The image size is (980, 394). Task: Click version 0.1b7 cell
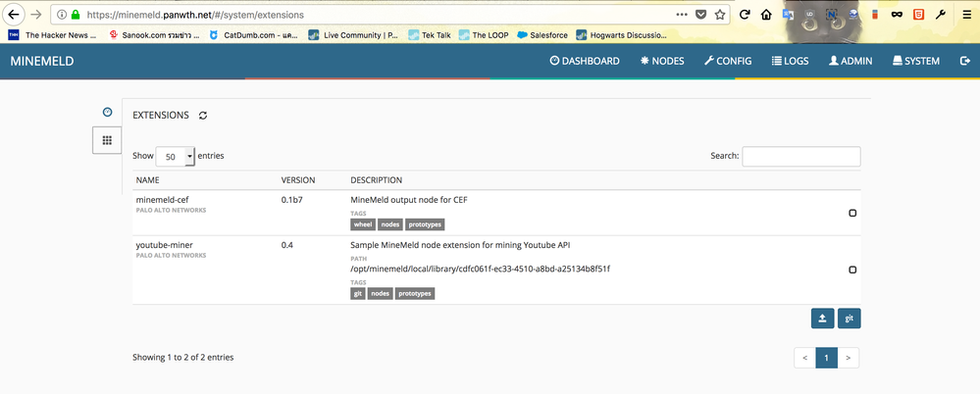click(x=292, y=200)
